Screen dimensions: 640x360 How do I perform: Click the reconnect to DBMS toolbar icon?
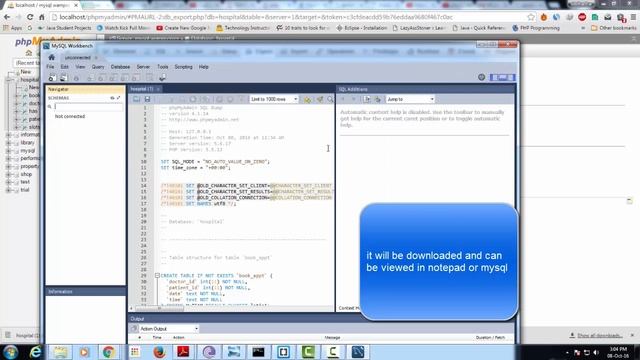[162, 78]
